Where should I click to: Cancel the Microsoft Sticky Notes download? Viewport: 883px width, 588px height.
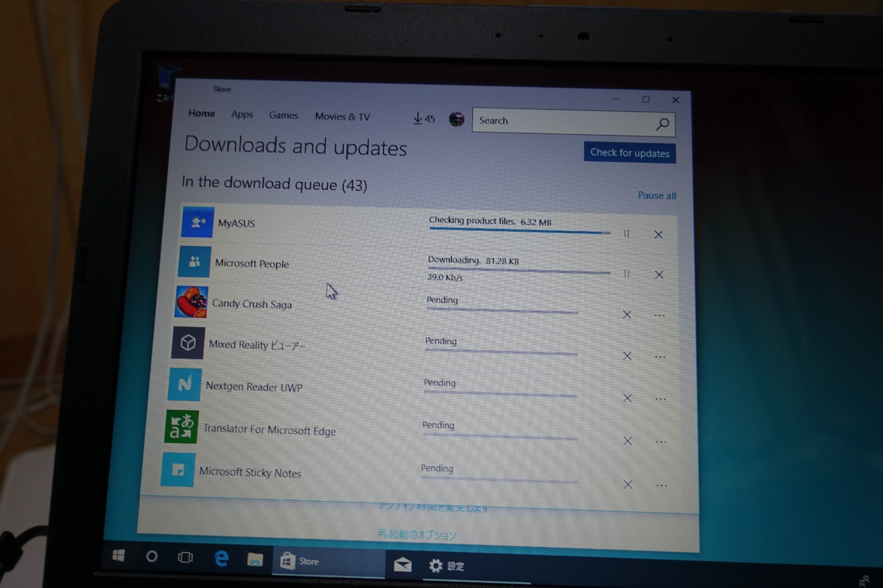click(628, 484)
